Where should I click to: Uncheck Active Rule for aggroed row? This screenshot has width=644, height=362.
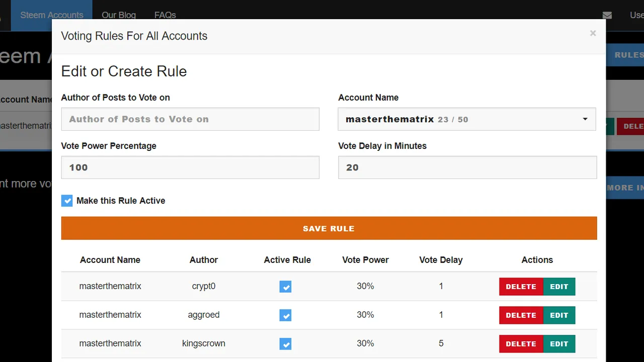(285, 316)
